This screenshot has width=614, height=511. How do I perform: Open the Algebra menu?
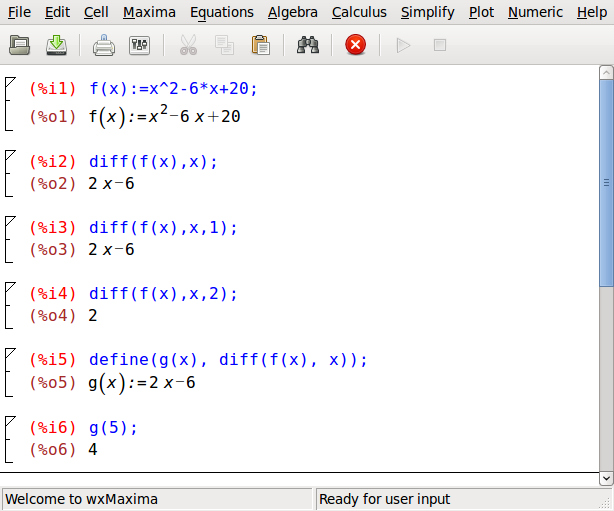tap(293, 12)
